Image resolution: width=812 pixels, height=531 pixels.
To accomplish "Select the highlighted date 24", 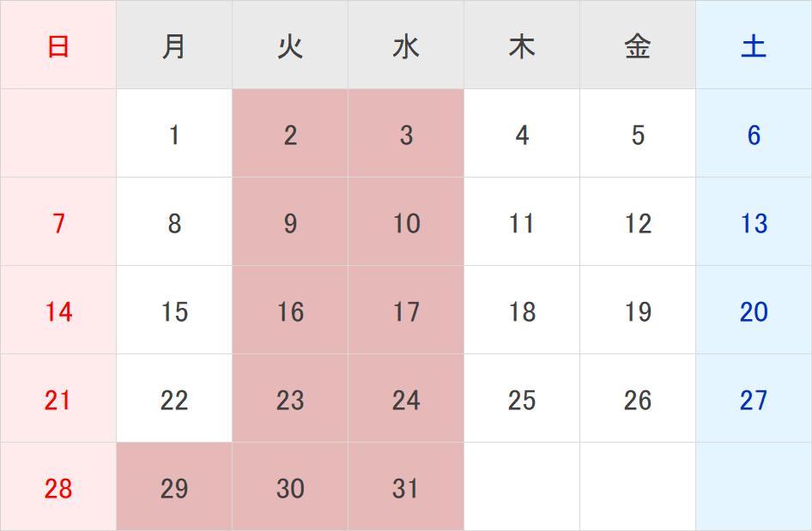I will coord(406,401).
